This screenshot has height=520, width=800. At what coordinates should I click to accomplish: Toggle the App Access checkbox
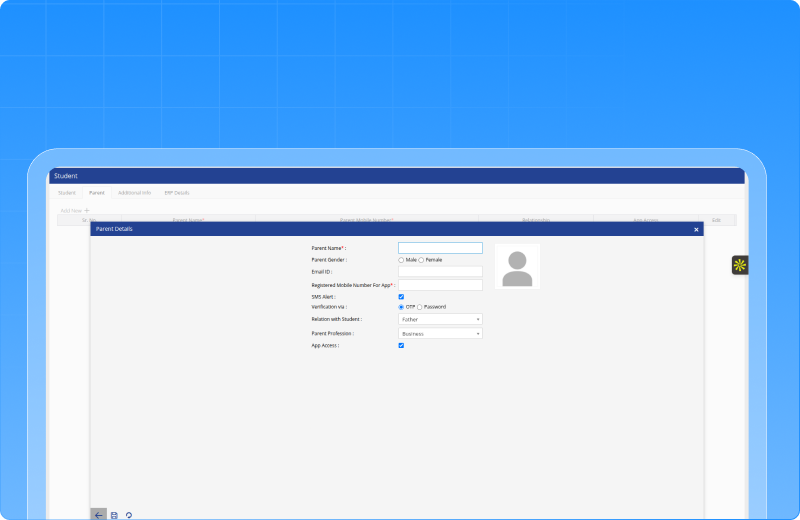point(401,345)
